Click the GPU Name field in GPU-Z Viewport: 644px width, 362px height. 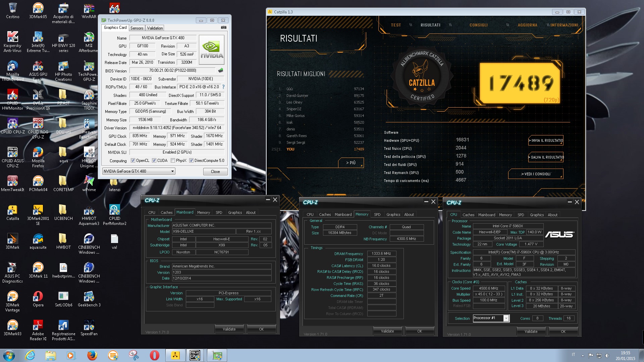click(x=163, y=38)
